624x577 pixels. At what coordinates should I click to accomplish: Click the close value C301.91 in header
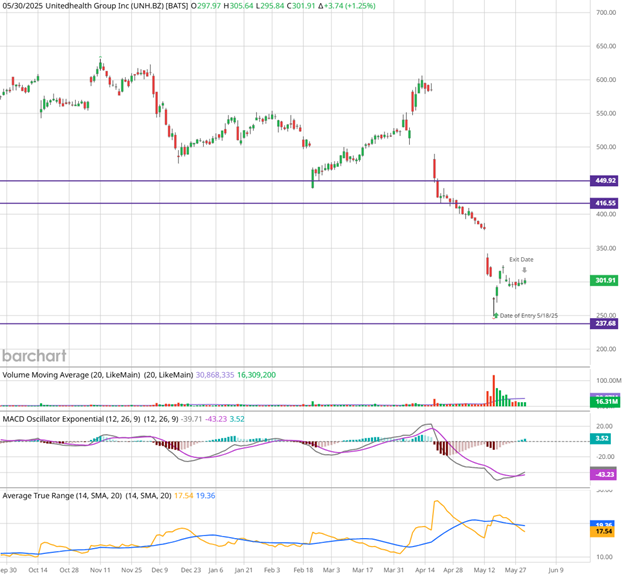[301, 6]
